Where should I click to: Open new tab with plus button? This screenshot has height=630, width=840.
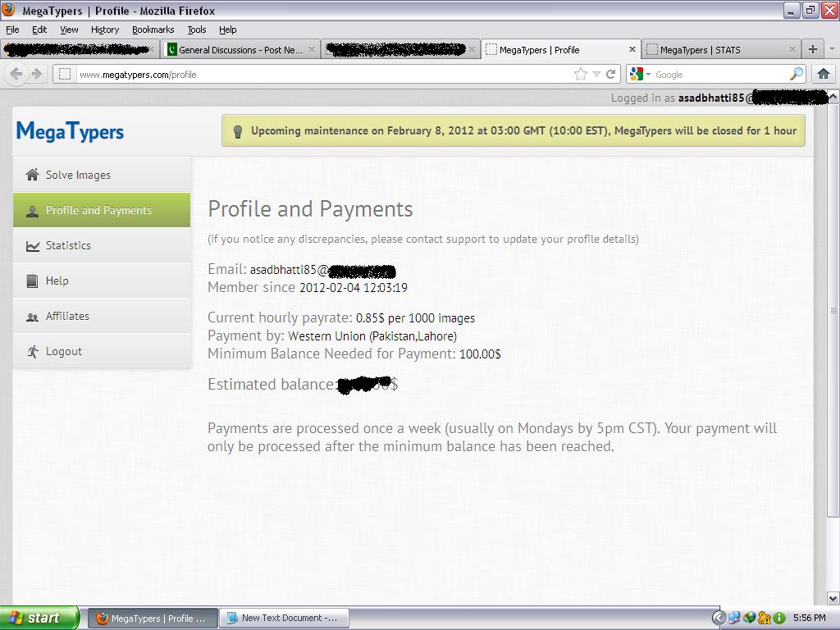point(812,49)
